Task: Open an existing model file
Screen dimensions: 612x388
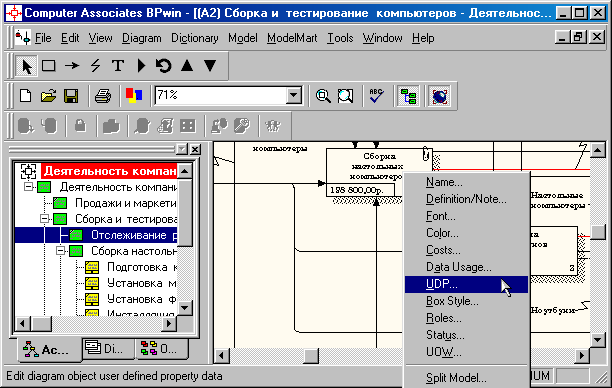Action: pyautogui.click(x=48, y=96)
